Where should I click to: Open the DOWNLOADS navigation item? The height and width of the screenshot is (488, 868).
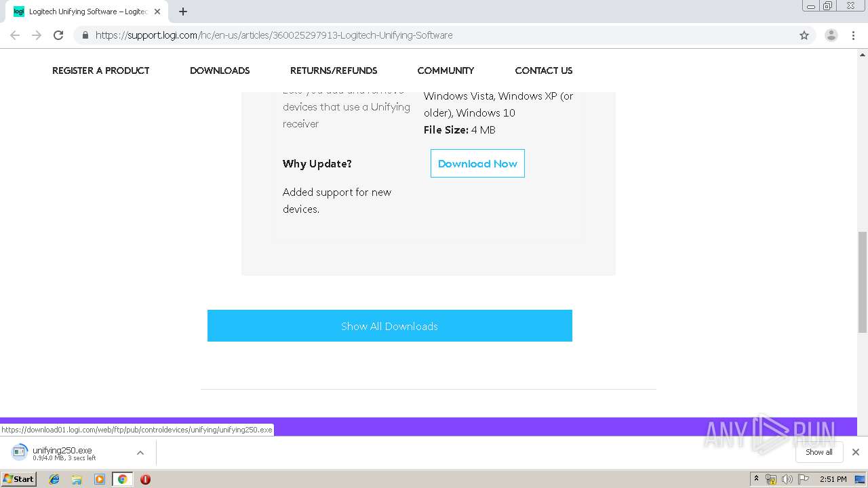[220, 70]
